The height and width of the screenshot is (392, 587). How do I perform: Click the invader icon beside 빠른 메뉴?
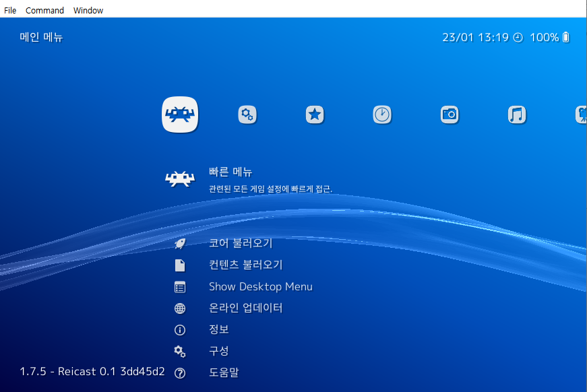pos(180,179)
